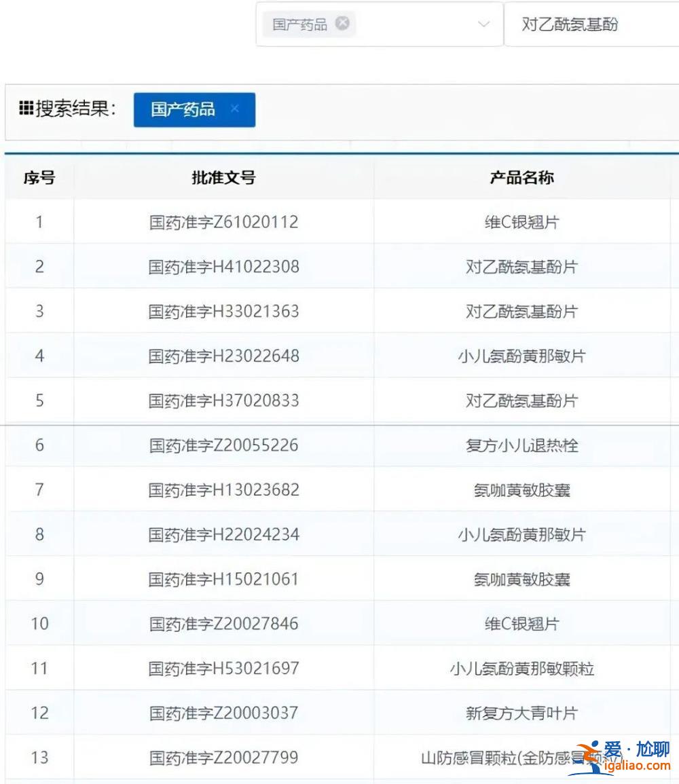Click the 产品名称 column header
679x784 pixels.
coord(521,178)
